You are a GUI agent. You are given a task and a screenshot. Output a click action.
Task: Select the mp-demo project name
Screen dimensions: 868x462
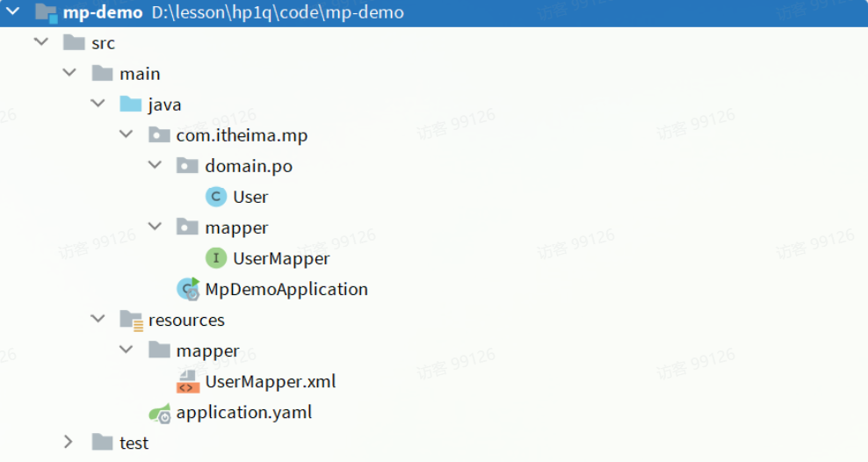tap(103, 12)
